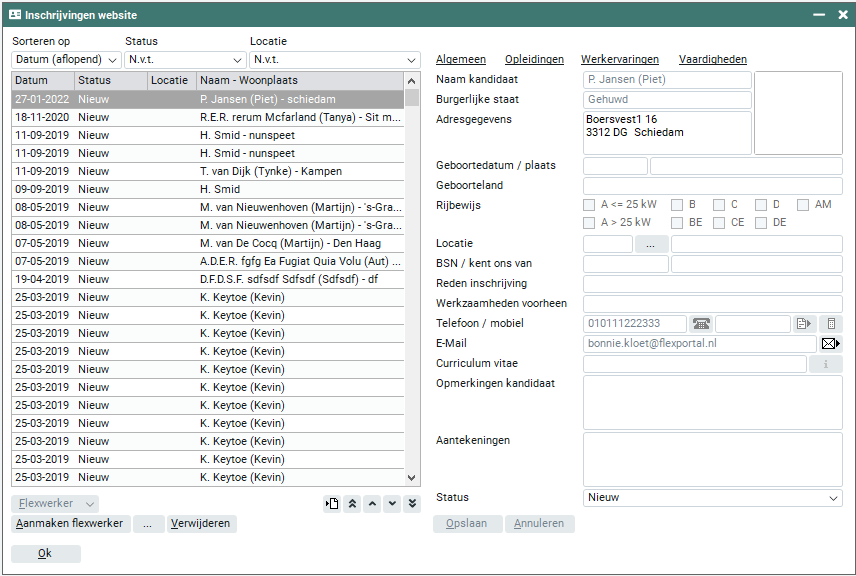The height and width of the screenshot is (576, 856).
Task: Click the mobile phone icon
Action: coord(831,324)
